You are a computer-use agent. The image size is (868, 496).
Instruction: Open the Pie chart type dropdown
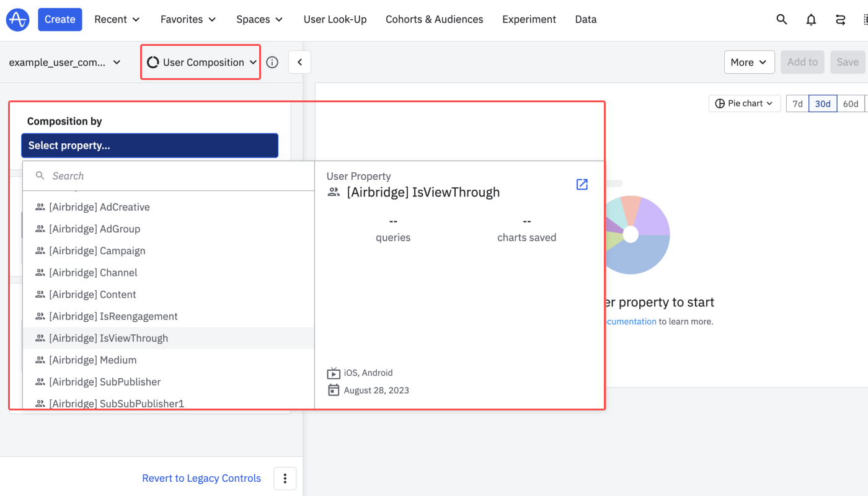745,104
